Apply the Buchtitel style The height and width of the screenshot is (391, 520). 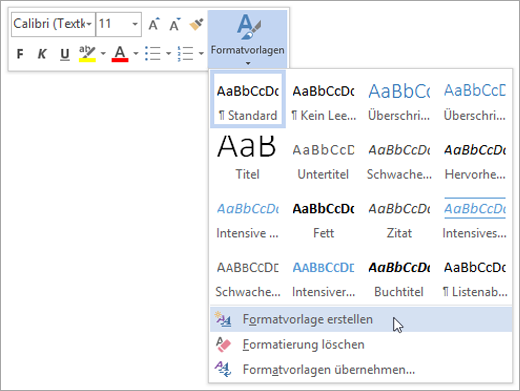399,276
